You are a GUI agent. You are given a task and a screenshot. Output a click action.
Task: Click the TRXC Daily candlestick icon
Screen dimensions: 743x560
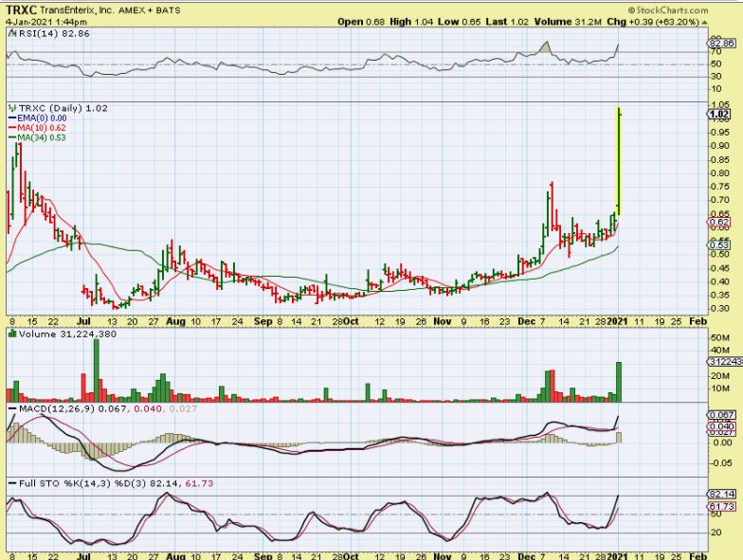(10, 108)
